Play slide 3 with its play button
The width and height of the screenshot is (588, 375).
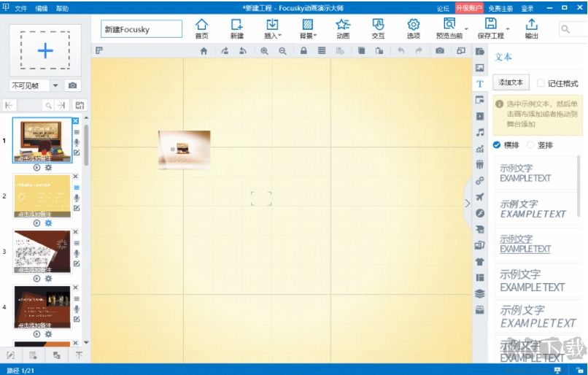click(36, 279)
